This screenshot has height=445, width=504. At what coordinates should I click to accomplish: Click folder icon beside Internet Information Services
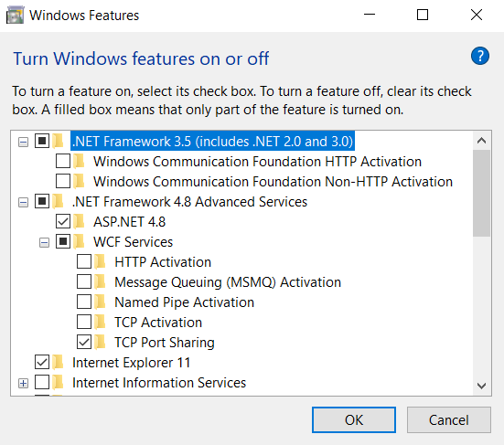tap(59, 382)
